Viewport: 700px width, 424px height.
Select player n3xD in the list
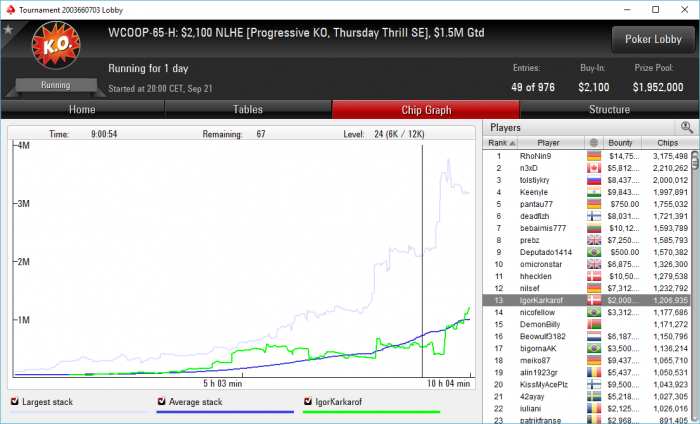click(x=586, y=168)
